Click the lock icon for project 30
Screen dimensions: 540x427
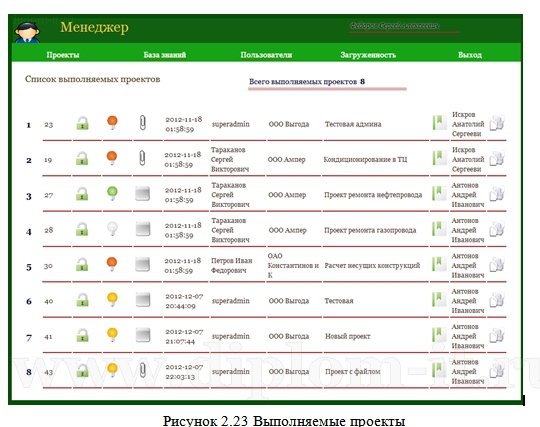click(82, 264)
